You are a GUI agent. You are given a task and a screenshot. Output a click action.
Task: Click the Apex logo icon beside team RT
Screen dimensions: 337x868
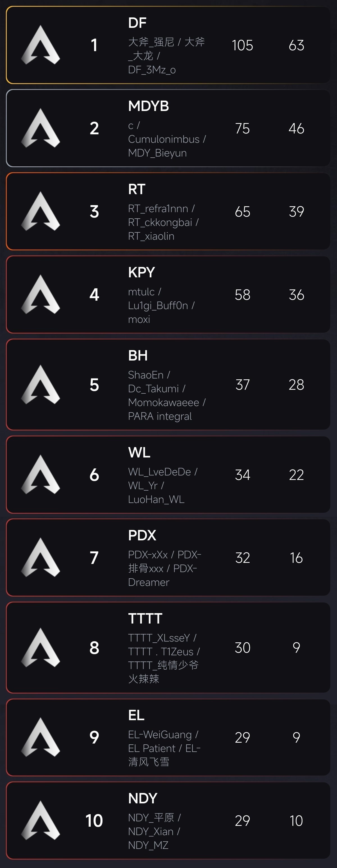[x=41, y=212]
